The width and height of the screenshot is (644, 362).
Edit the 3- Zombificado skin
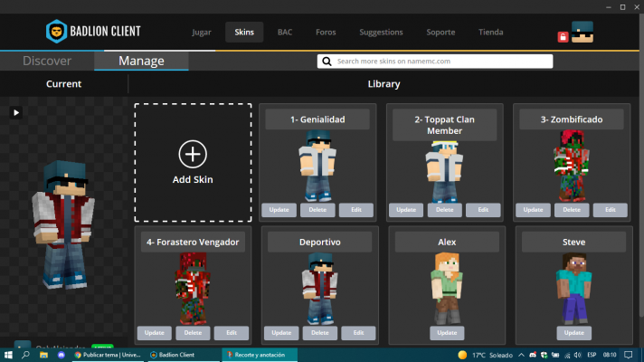tap(610, 210)
